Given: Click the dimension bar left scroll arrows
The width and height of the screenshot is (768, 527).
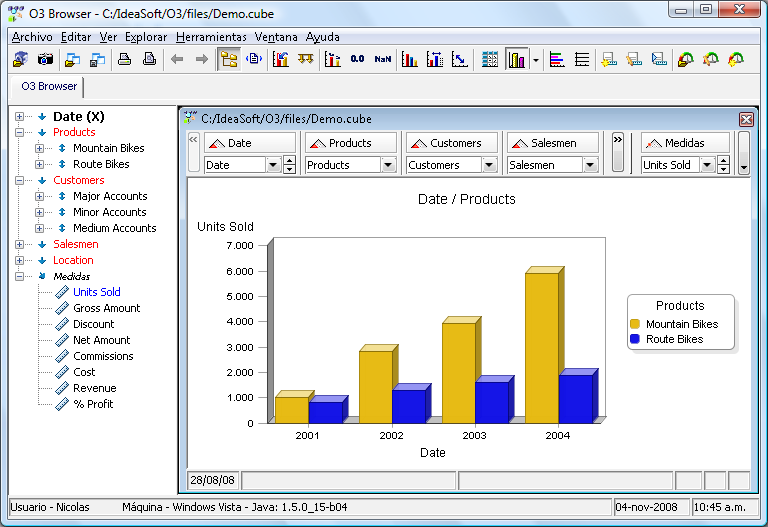Looking at the screenshot, I should pos(193,152).
